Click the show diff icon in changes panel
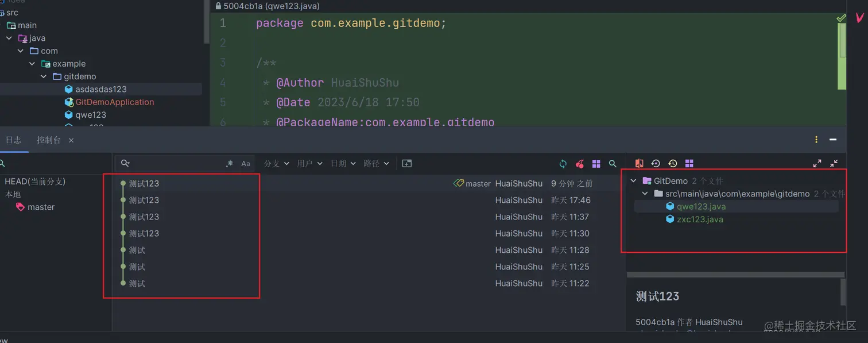The image size is (868, 343). 639,164
